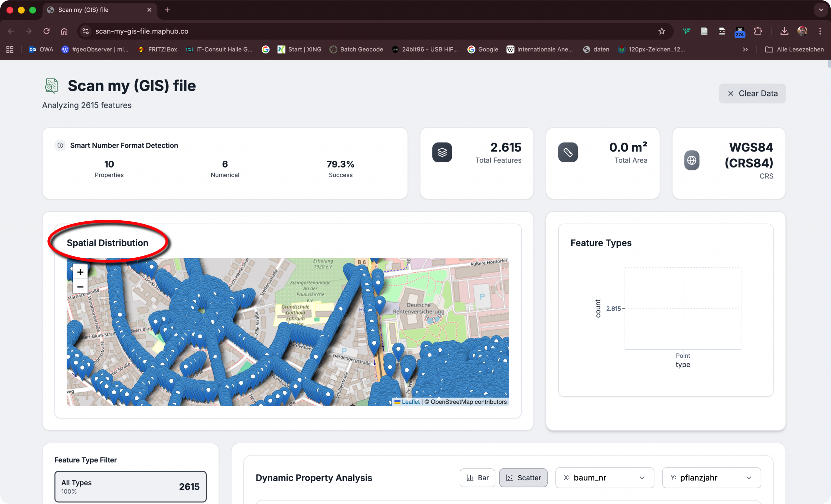Viewport: 831px width, 504px height.
Task: Open the Leaflet attribution link
Action: pos(410,401)
